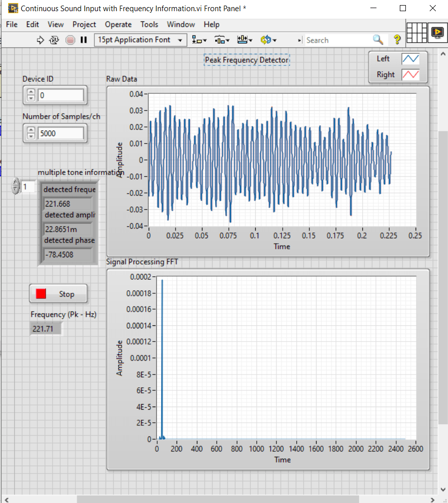The height and width of the screenshot is (503, 448).
Task: Open the Operate menu
Action: 118,24
